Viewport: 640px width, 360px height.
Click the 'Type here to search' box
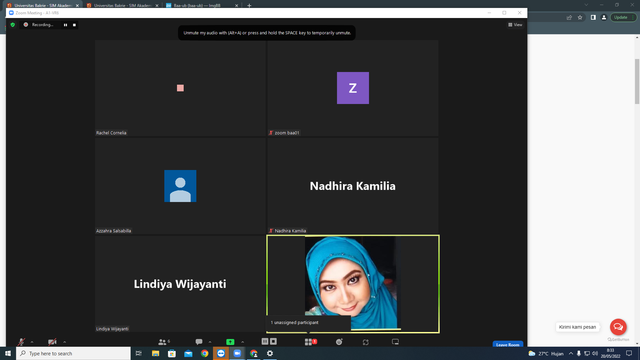73,353
